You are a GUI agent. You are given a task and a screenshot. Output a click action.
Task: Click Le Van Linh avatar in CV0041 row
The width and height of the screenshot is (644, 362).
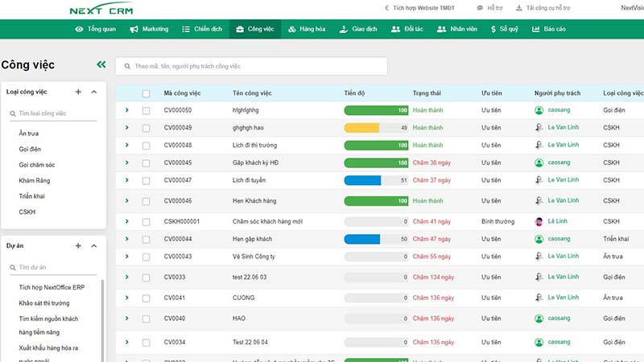coord(539,298)
